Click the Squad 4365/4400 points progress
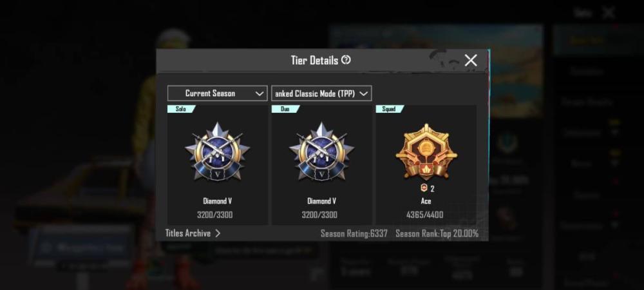This screenshot has width=644, height=290. 426,215
